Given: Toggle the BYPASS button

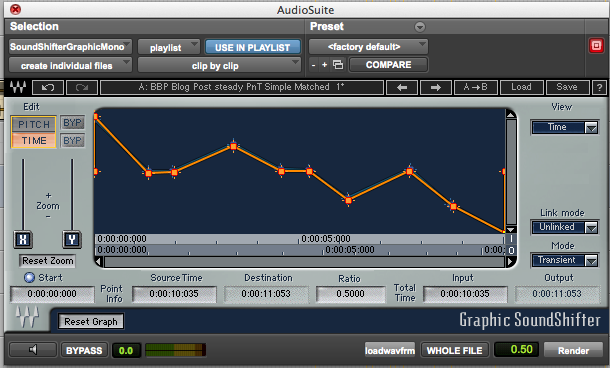Looking at the screenshot, I should 84,350.
